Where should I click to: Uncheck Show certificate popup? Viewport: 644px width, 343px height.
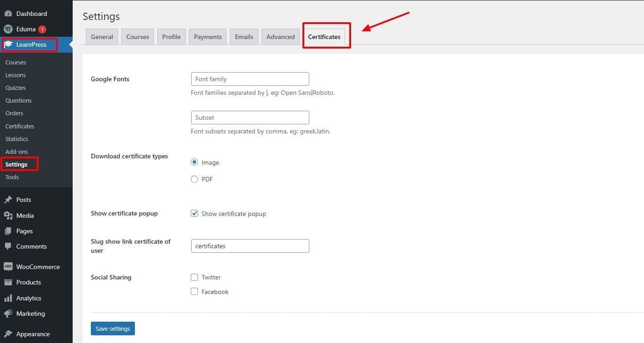[x=194, y=213]
